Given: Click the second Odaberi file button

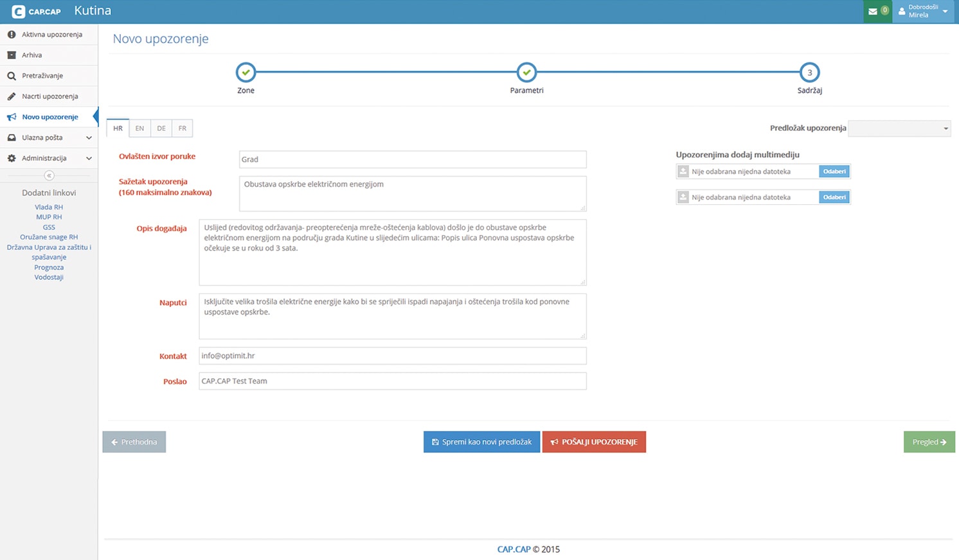Looking at the screenshot, I should click(834, 197).
